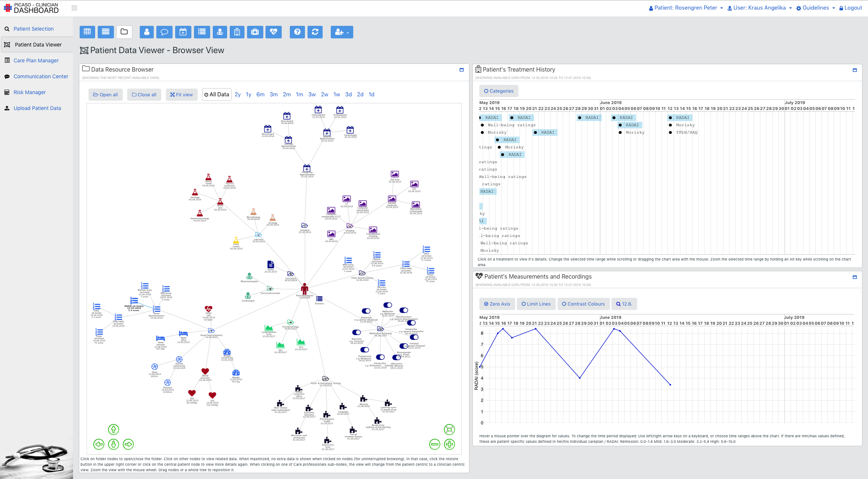868x479 pixels.
Task: Open the Patient: Rosengren Peter dropdown
Action: tap(685, 8)
